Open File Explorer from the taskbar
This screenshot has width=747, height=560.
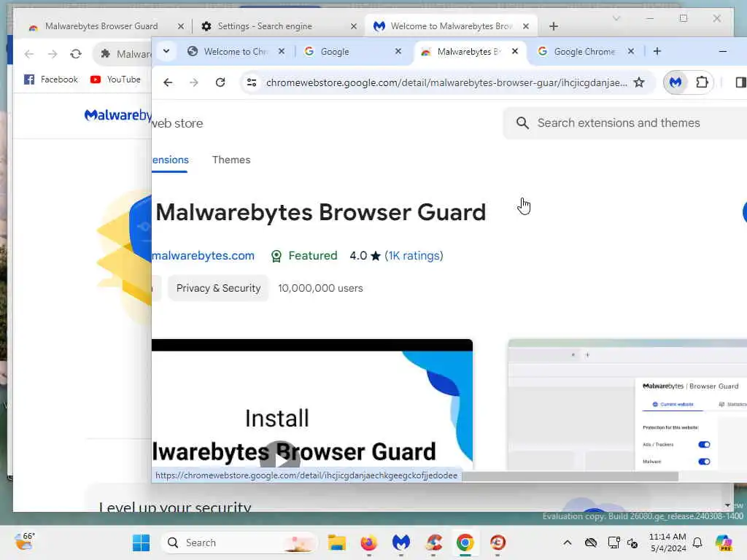point(337,542)
